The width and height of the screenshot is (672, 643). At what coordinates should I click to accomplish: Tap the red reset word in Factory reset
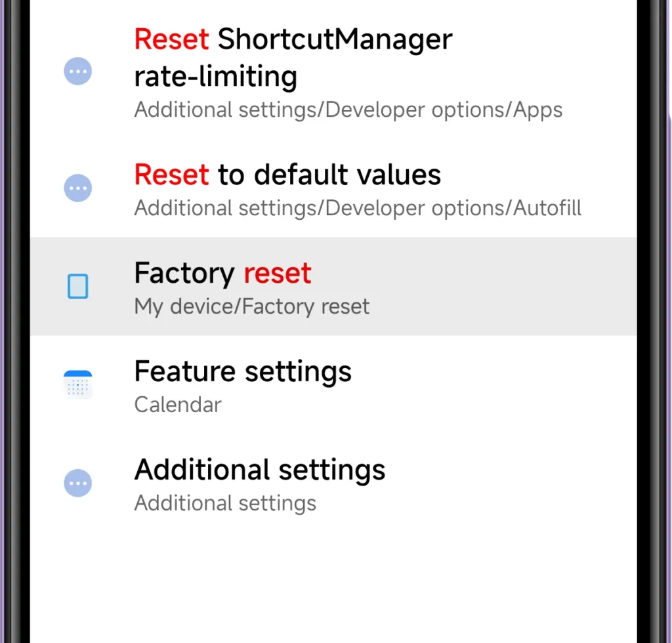coord(278,273)
